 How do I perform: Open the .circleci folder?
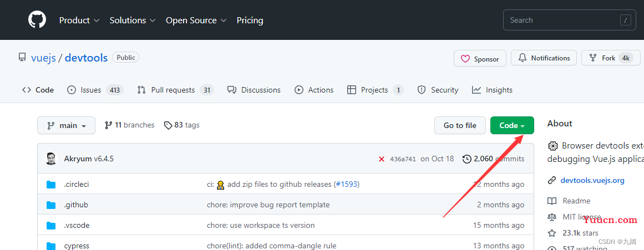77,185
